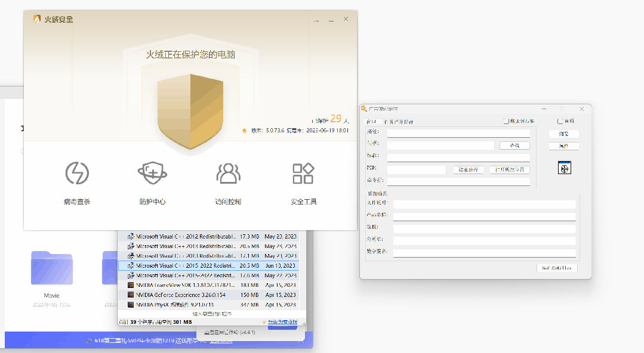Click the 29 protection days number

(x=335, y=119)
